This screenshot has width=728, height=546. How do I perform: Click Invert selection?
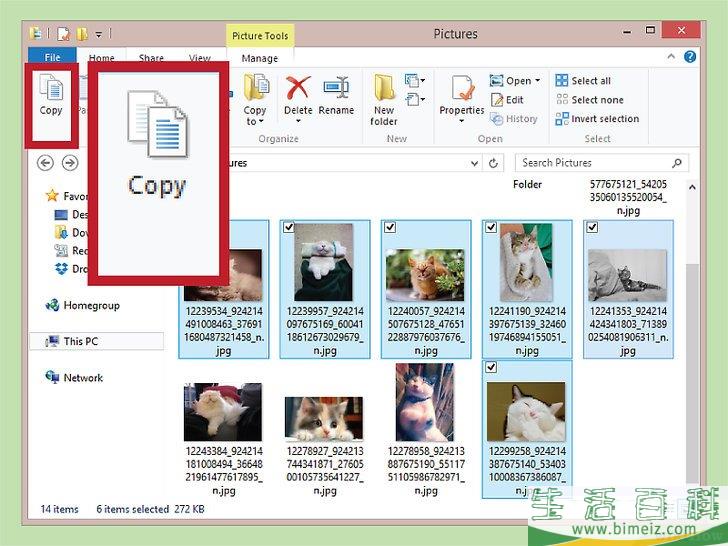pyautogui.click(x=596, y=119)
